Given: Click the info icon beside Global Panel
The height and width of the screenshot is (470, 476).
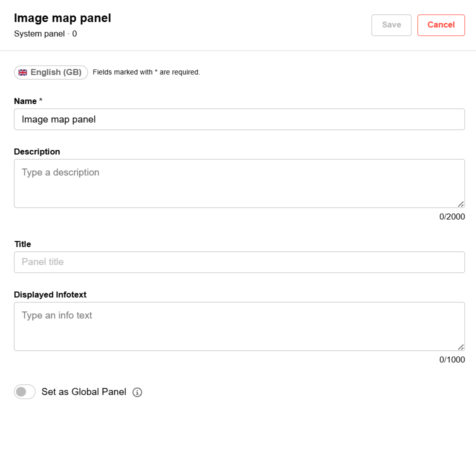Looking at the screenshot, I should [x=137, y=392].
